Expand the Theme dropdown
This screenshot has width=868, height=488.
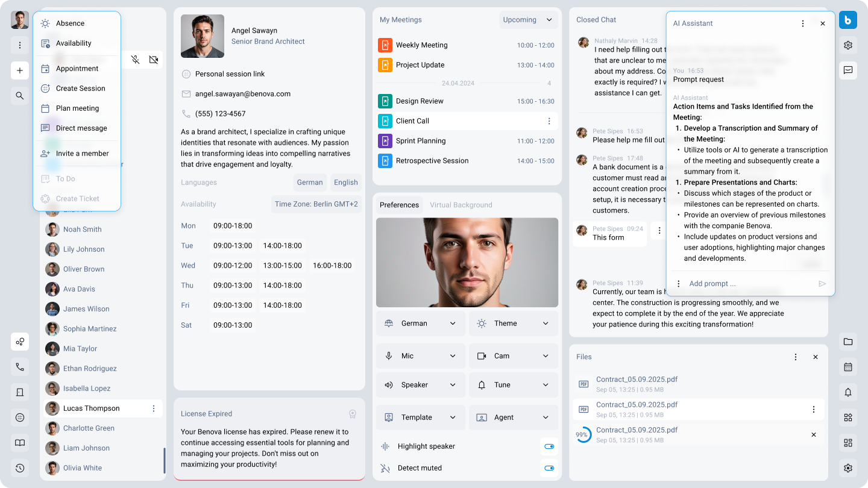tap(513, 324)
